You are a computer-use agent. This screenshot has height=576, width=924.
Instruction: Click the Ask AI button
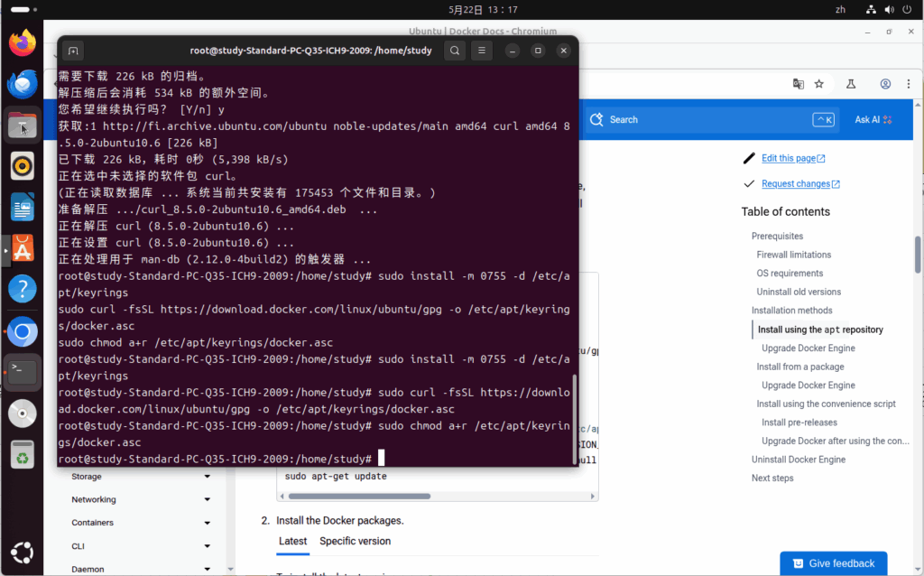pos(873,120)
